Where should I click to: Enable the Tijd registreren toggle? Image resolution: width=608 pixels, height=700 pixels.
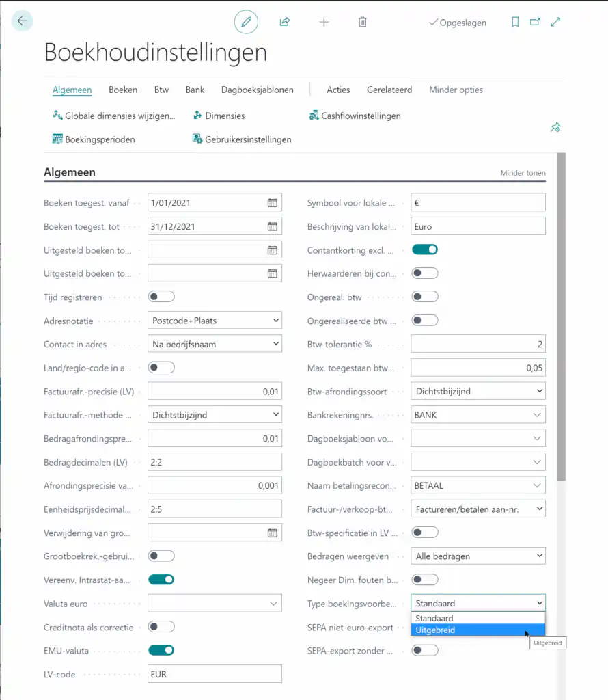(161, 297)
